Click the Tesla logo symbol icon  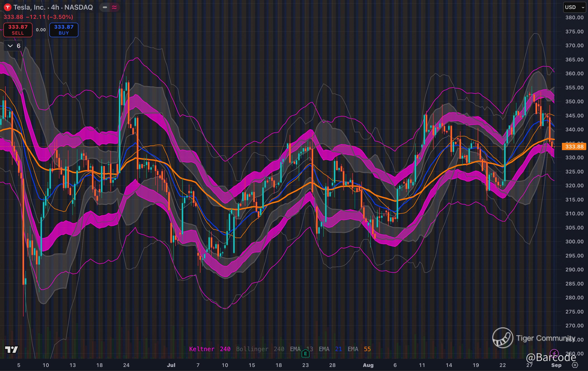point(7,7)
